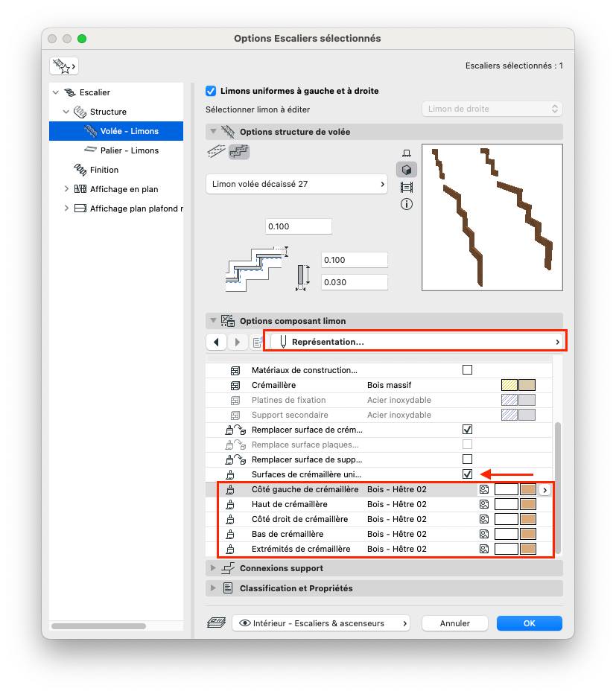Click the top 0.100 offset field
The height and width of the screenshot is (694, 616).
299,226
